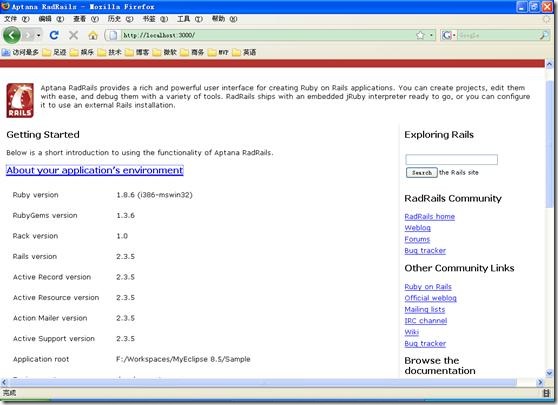Click the Active Record version label
Screen dimensions: 558x405
pos(52,277)
